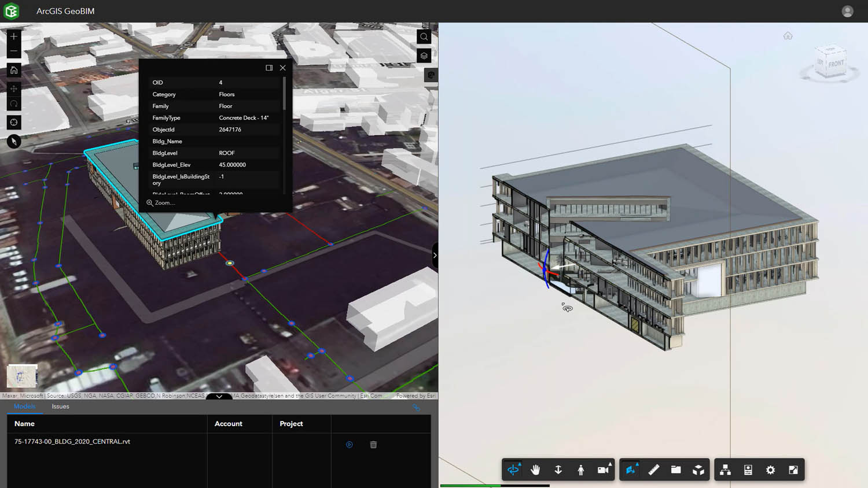The width and height of the screenshot is (868, 488).
Task: Toggle the Section analysis tool
Action: coord(631,470)
